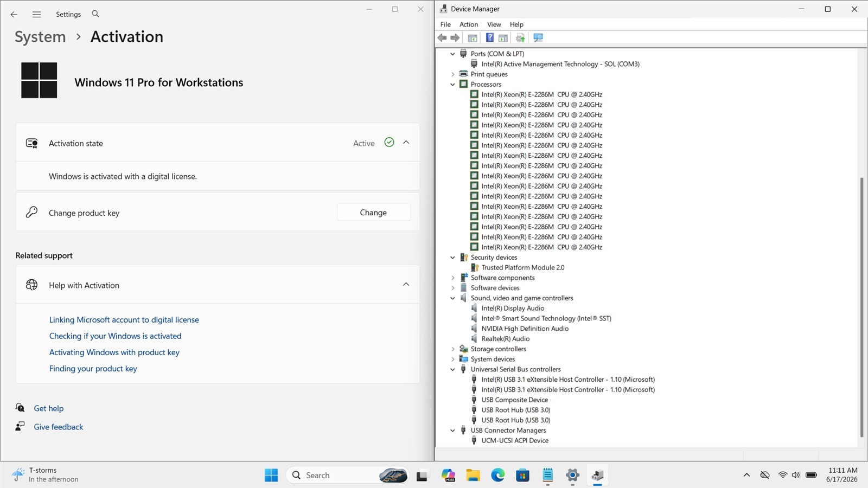Collapse the USB Connector Managers node
Image resolution: width=868 pixels, height=488 pixels.
[453, 431]
